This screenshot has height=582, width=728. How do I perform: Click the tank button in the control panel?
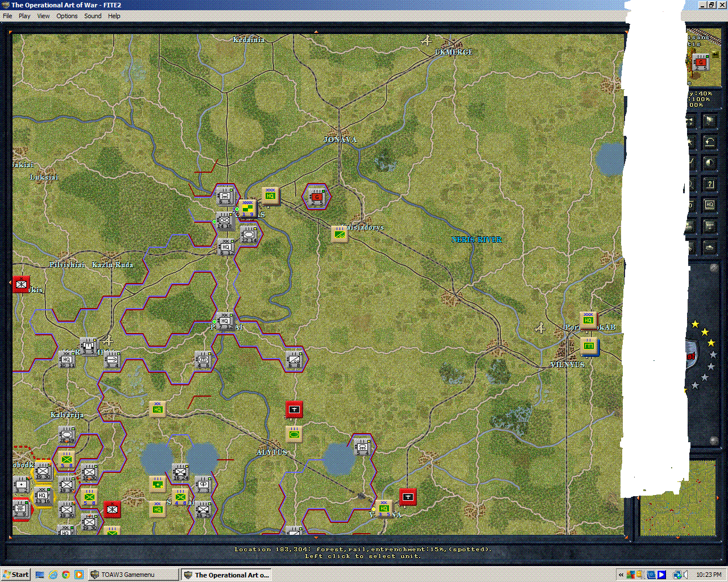[709, 247]
